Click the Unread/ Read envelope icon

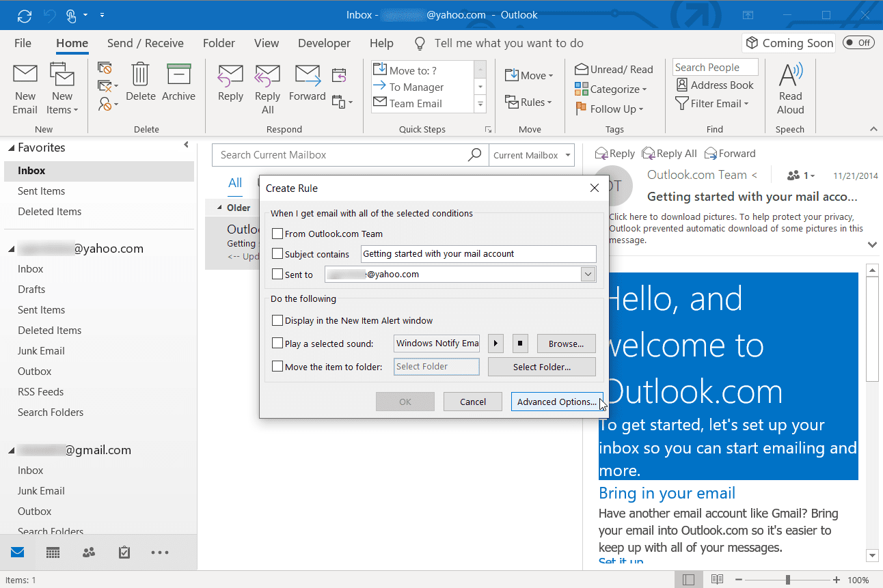582,69
